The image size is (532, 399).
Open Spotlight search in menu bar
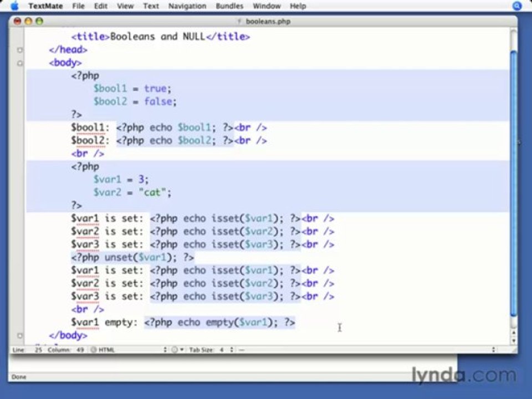coord(516,6)
